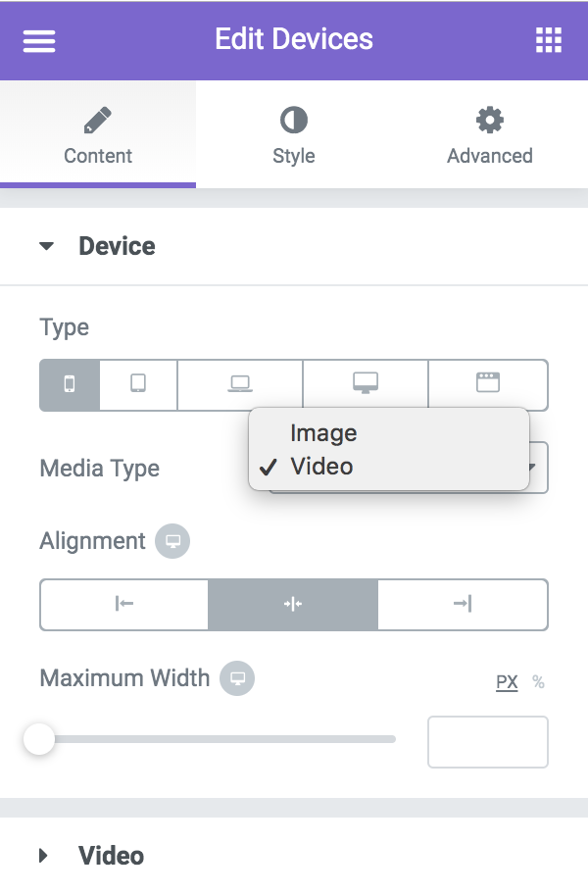
Task: Select the desktop monitor device type
Action: [366, 385]
